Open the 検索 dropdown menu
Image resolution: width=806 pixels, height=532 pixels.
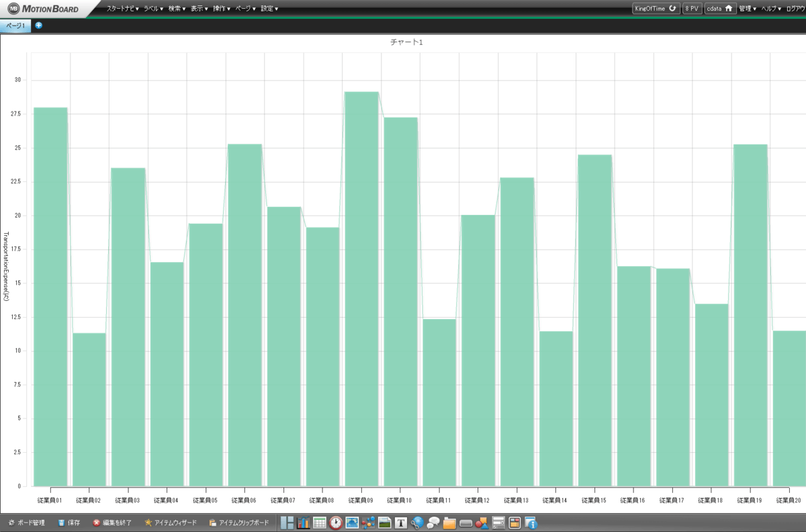tap(177, 9)
